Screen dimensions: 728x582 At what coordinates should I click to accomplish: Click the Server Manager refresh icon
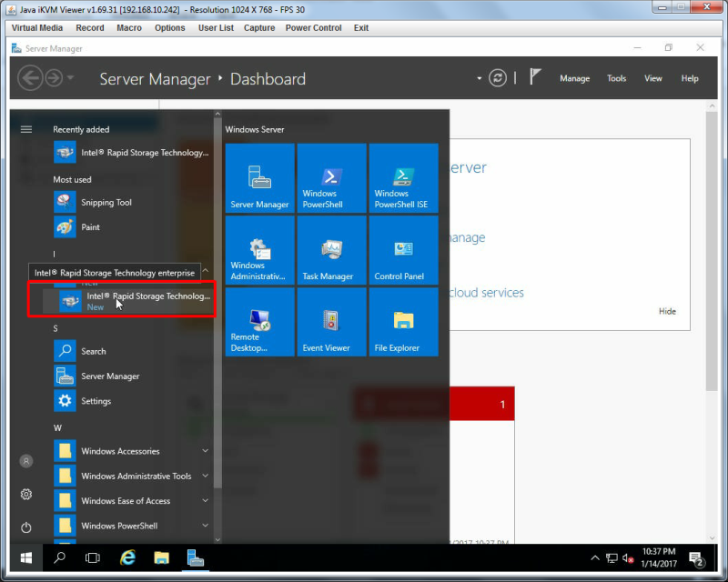click(x=497, y=78)
